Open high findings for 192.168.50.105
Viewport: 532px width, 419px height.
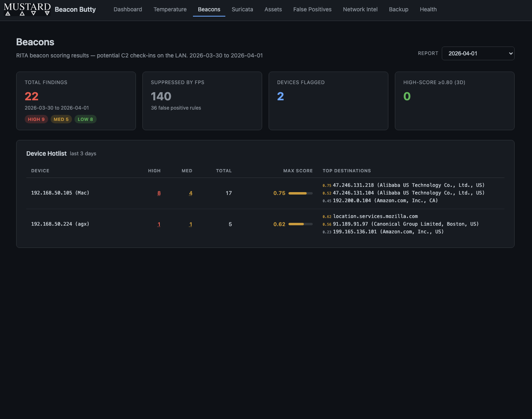click(x=159, y=193)
